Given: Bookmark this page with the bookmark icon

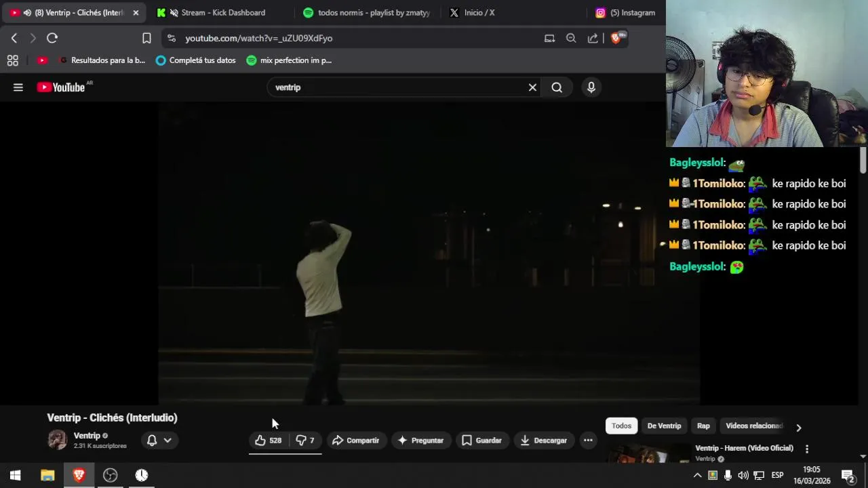Looking at the screenshot, I should pos(146,38).
